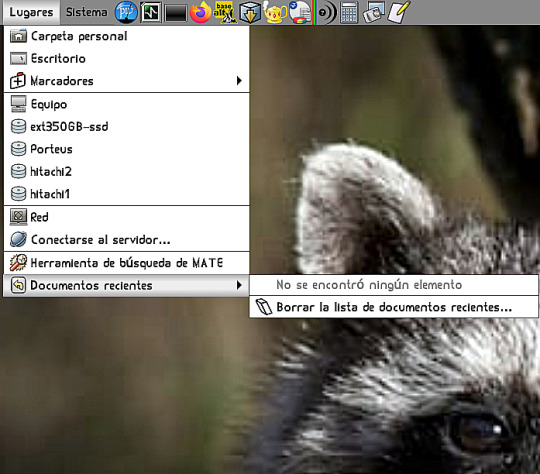
Task: Open the yellow teapot launcher
Action: pyautogui.click(x=274, y=12)
